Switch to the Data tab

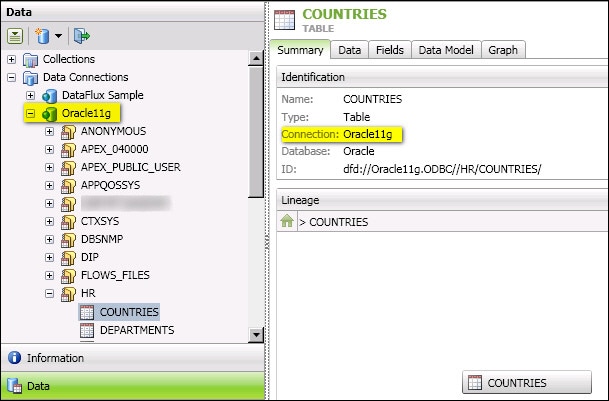[x=349, y=50]
